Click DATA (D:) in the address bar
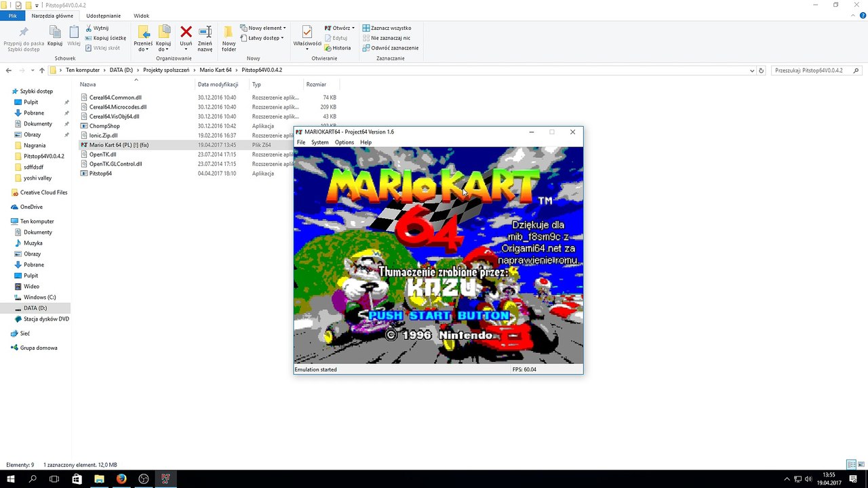The height and width of the screenshot is (488, 868). [x=121, y=70]
